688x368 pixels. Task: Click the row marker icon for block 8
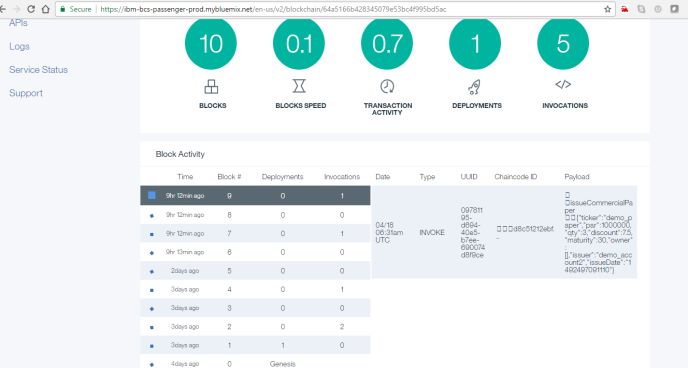(x=152, y=215)
